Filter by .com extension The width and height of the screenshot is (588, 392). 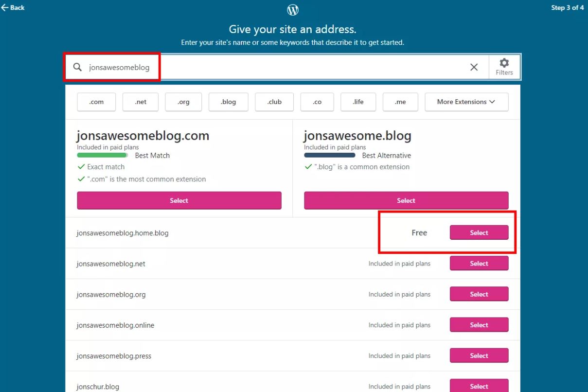[x=96, y=102]
